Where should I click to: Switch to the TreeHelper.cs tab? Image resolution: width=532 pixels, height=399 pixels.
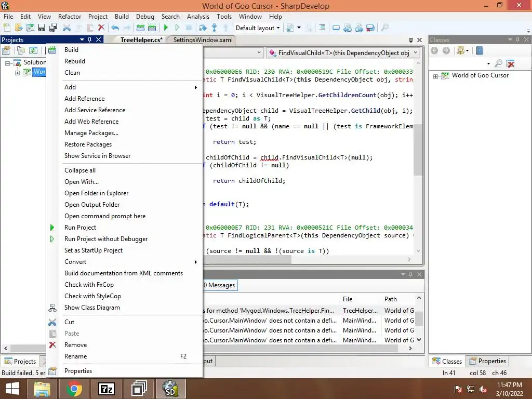point(141,40)
